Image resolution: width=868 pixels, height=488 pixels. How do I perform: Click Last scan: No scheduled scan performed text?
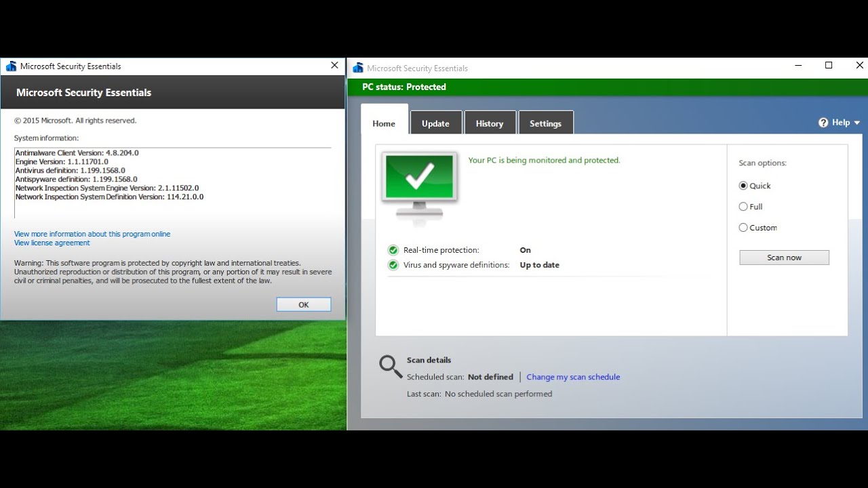[x=479, y=394]
